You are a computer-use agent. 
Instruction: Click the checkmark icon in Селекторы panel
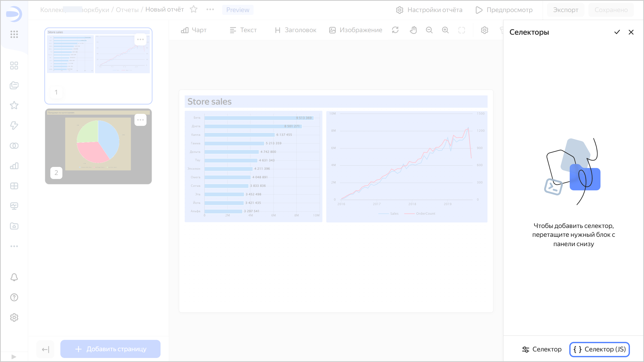617,32
